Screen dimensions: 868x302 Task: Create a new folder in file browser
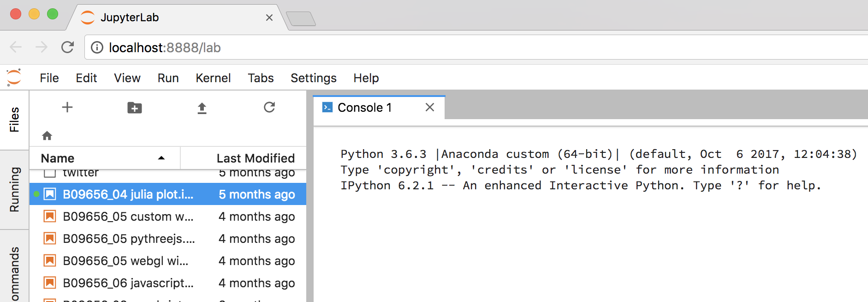pyautogui.click(x=135, y=108)
